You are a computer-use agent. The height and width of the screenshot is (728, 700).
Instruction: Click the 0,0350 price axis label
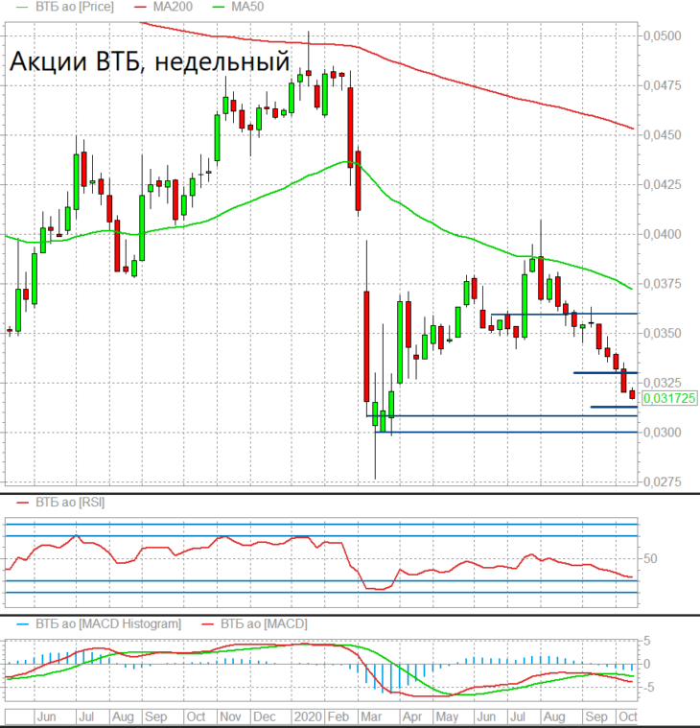click(x=663, y=334)
